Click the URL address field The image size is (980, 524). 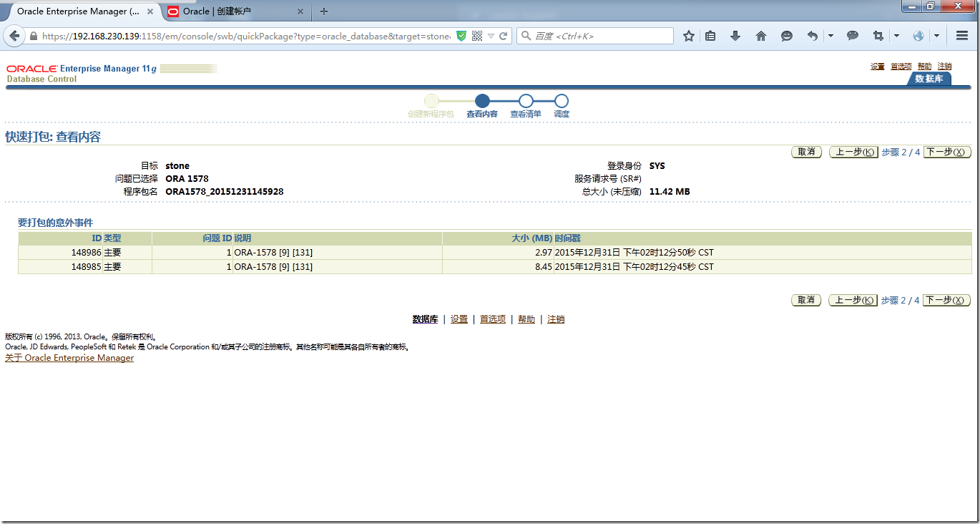click(x=246, y=36)
